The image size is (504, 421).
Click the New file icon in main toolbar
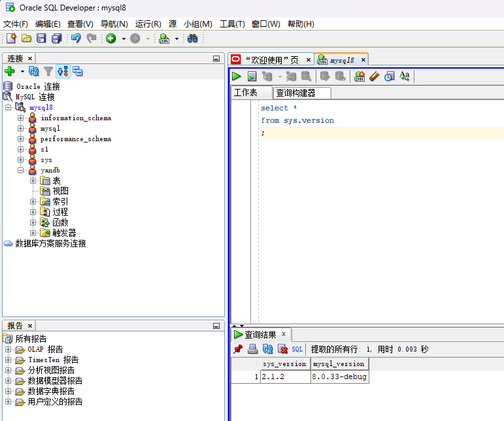[11, 39]
